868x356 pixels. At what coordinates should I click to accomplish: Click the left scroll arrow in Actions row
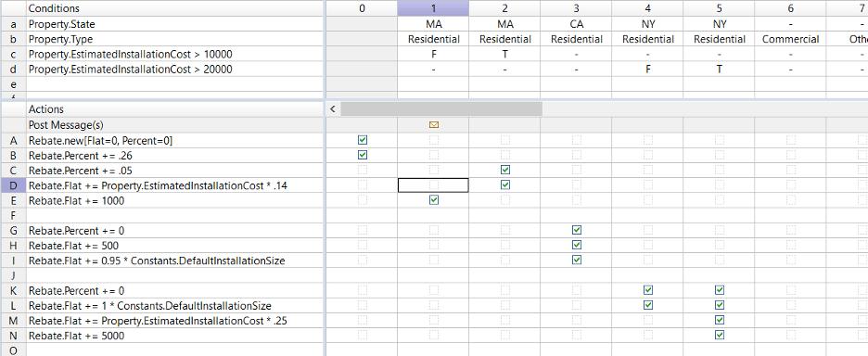click(x=332, y=109)
